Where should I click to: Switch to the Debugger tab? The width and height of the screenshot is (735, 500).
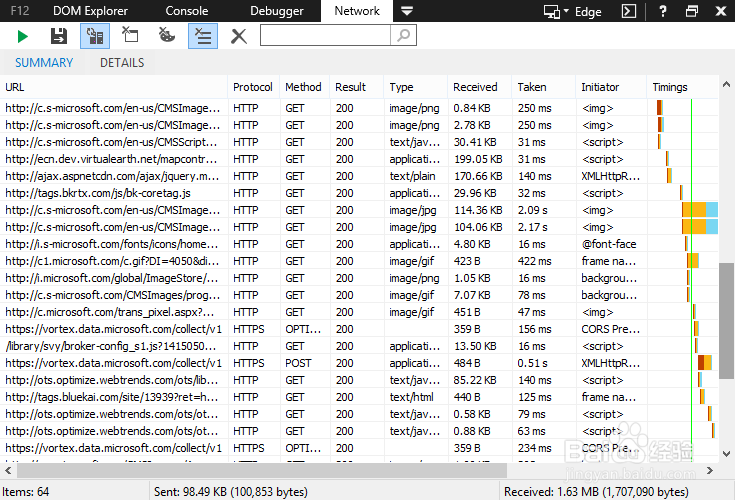(277, 11)
